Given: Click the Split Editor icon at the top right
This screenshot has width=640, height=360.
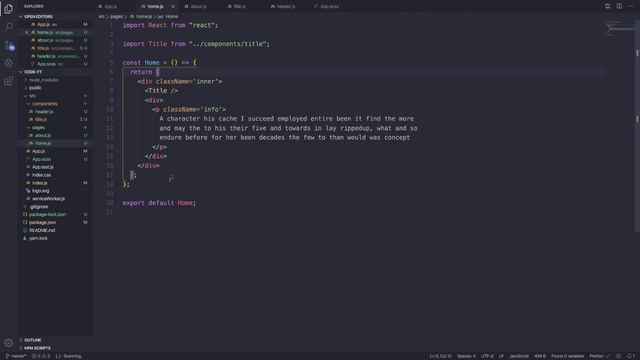Looking at the screenshot, I should pos(619,6).
